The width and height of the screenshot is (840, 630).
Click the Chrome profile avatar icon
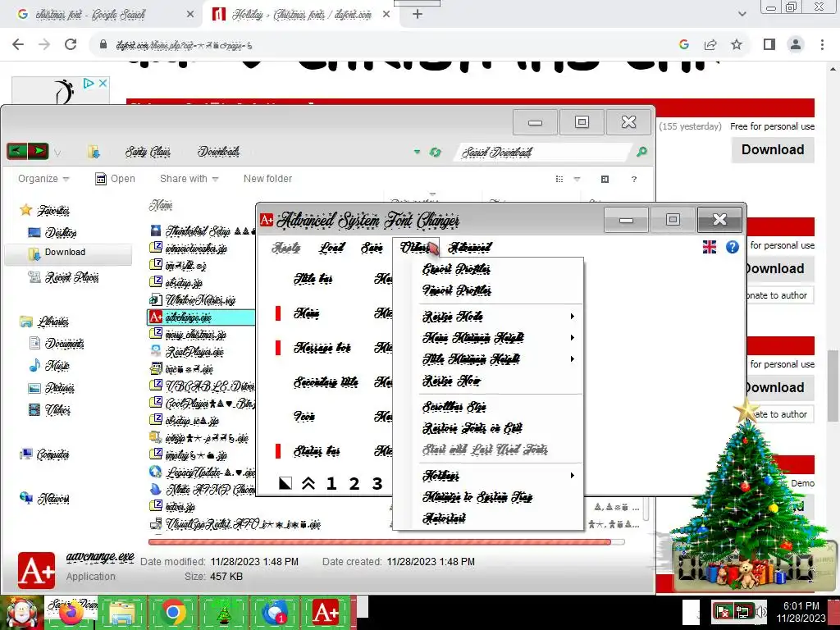click(x=796, y=44)
